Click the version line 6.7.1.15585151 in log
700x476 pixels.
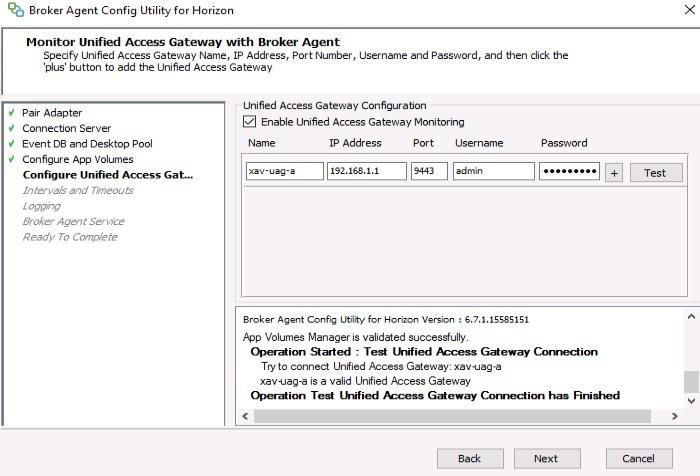click(386, 320)
